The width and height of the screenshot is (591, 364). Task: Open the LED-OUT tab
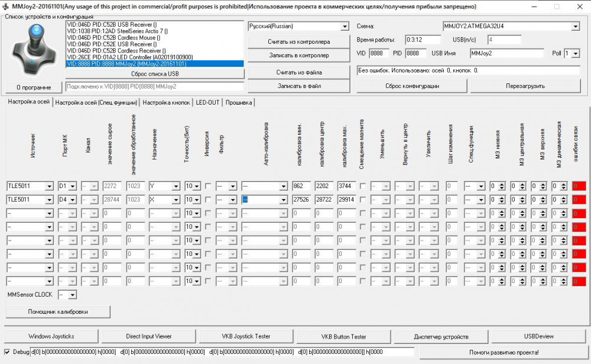coord(207,102)
